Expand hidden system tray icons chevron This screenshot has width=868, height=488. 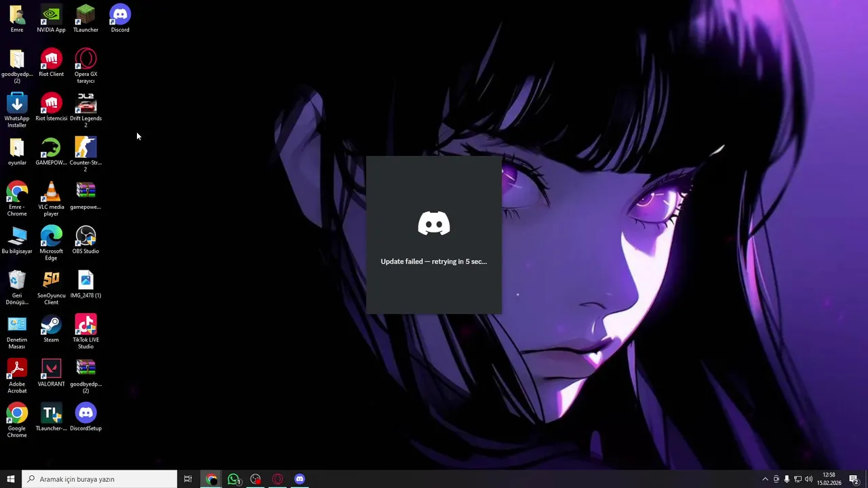tap(765, 479)
